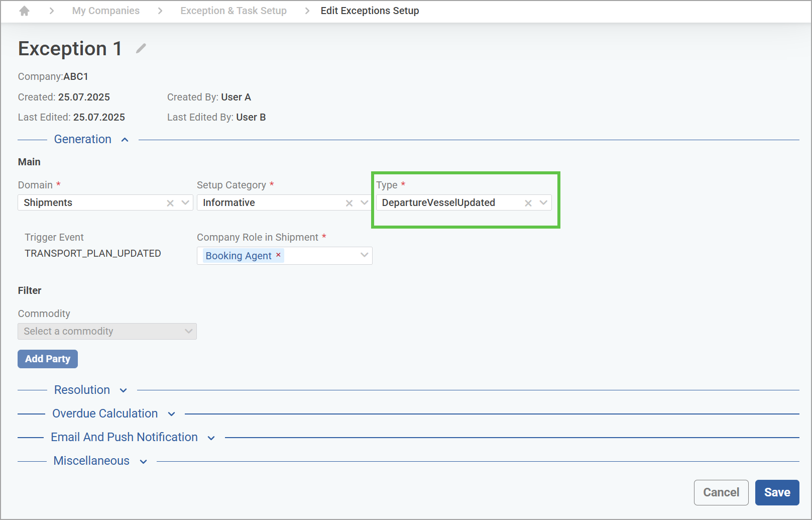Click the Last Edited date 25.07.2025
The height and width of the screenshot is (520, 812).
pyautogui.click(x=99, y=117)
